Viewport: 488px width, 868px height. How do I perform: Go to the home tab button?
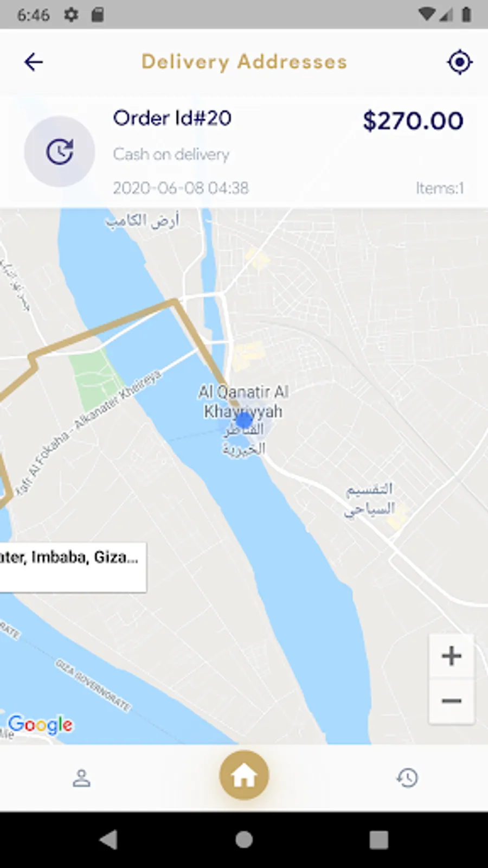(x=244, y=775)
